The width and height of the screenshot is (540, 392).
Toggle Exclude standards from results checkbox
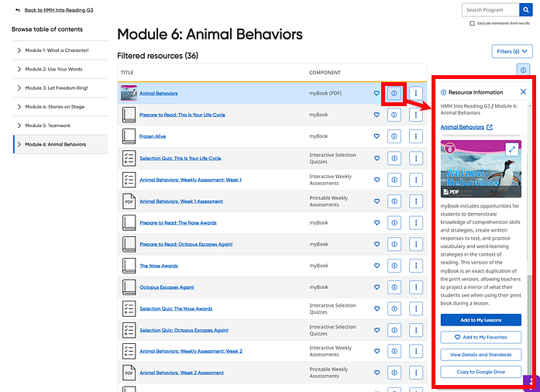(472, 23)
